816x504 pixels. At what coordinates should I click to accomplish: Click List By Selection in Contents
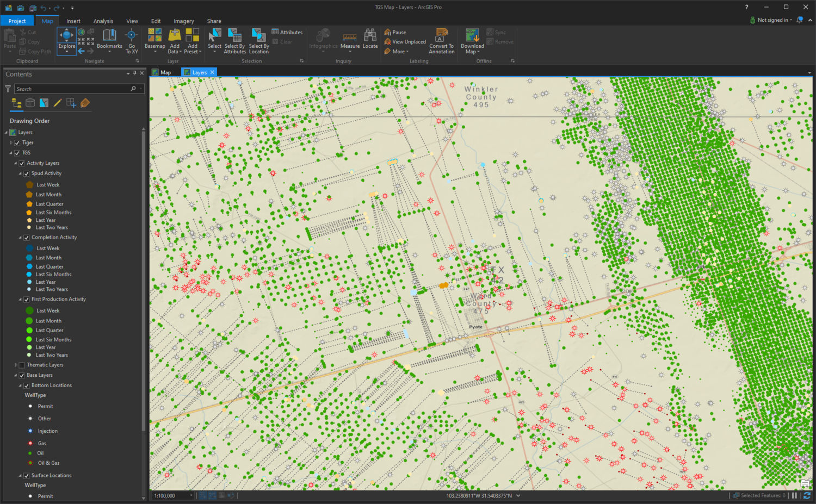click(x=44, y=103)
